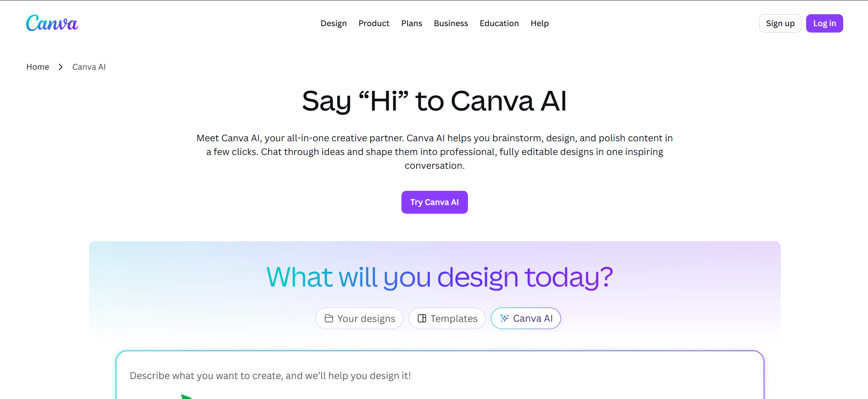868x399 pixels.
Task: Open the Business menu
Action: click(451, 23)
